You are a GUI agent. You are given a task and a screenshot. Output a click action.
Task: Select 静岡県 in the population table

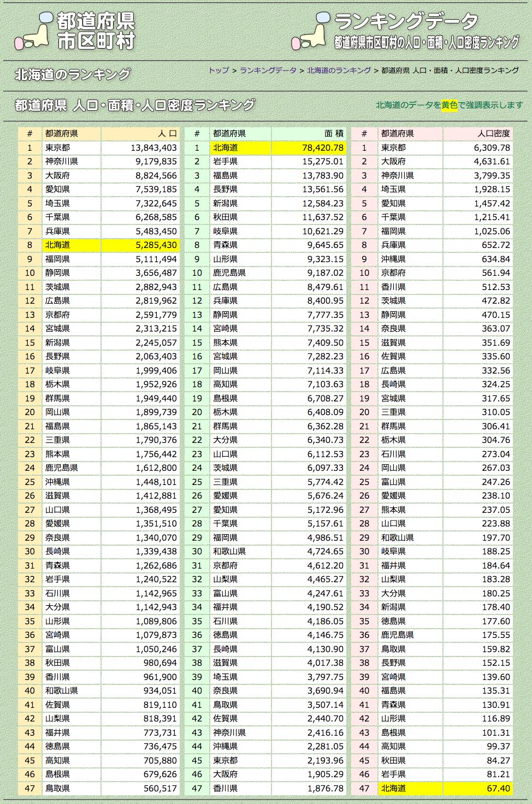click(x=57, y=273)
